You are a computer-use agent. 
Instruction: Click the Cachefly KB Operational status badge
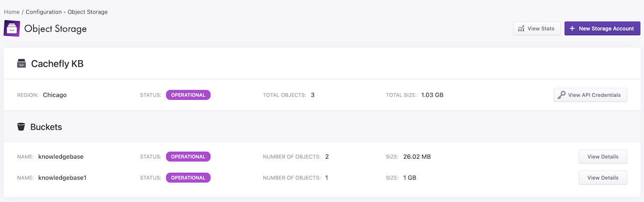tap(188, 95)
